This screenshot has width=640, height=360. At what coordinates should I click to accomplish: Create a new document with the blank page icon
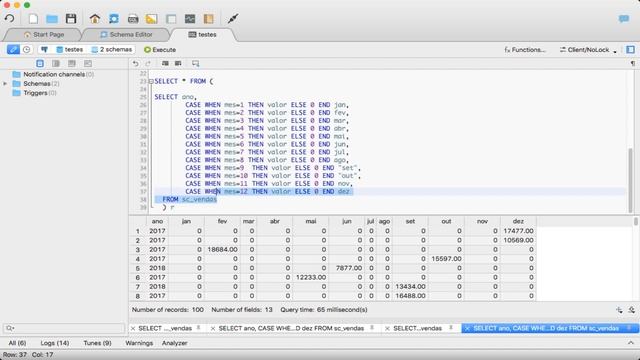click(x=33, y=18)
